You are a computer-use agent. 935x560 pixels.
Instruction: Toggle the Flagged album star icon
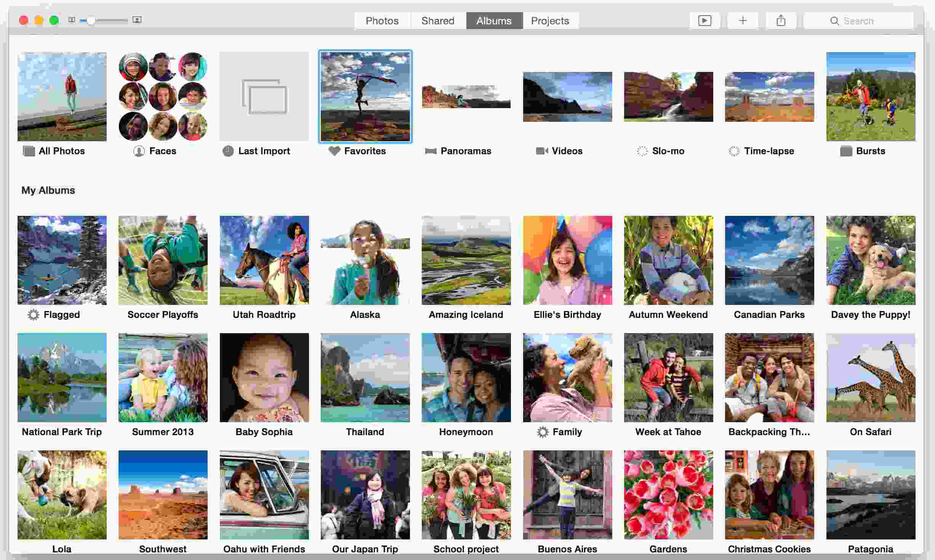pos(33,314)
